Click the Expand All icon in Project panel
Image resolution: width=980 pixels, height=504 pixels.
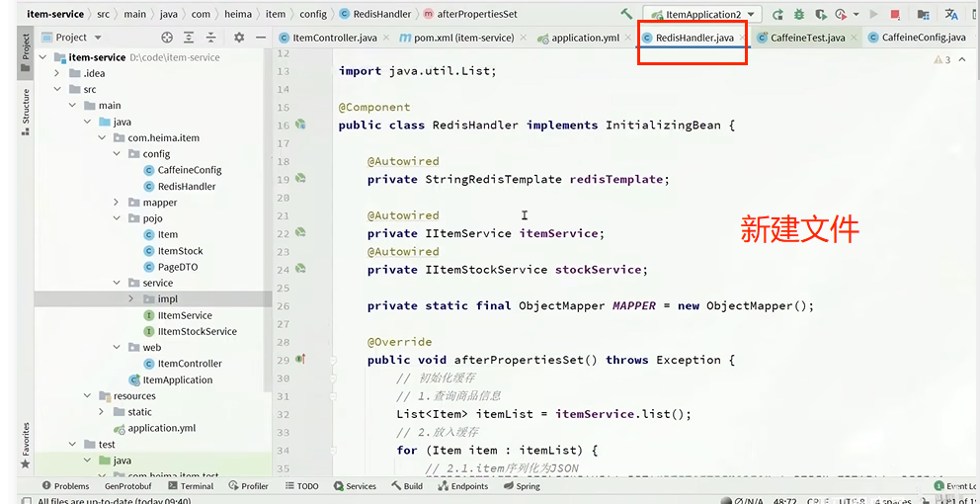(x=188, y=38)
